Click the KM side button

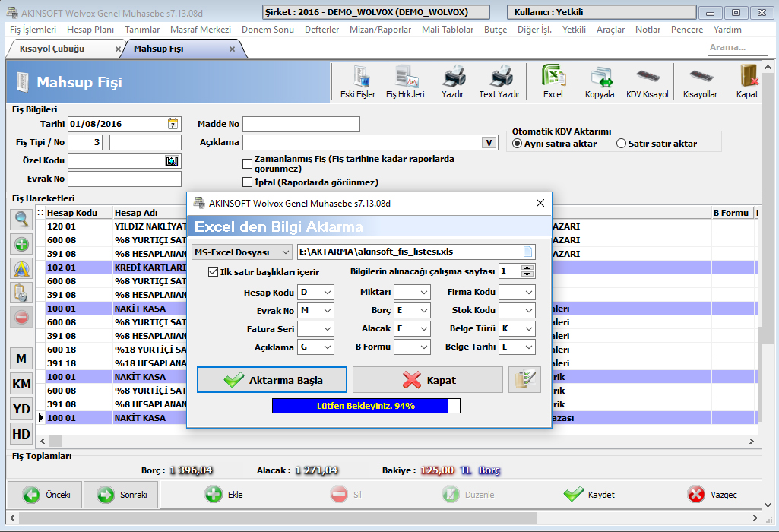pyautogui.click(x=21, y=384)
